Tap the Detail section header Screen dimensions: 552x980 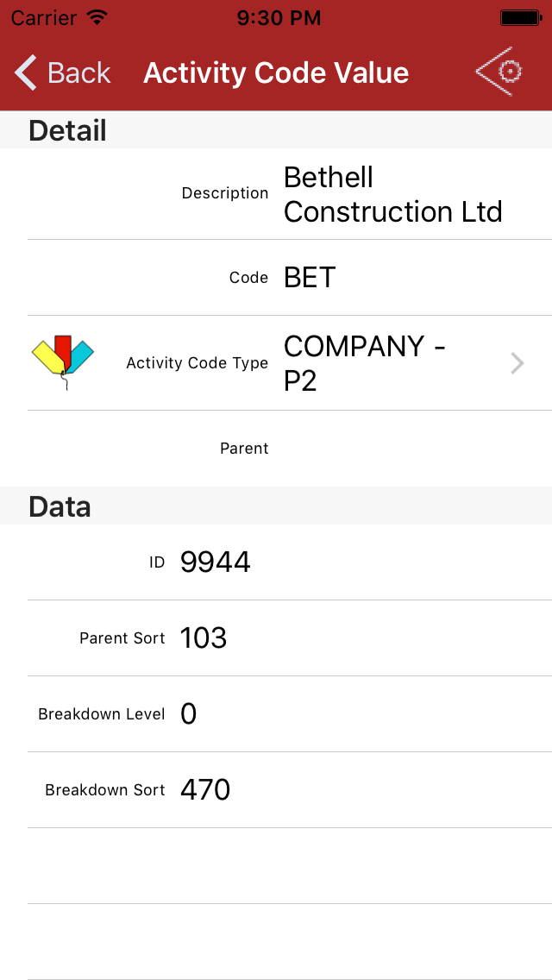(67, 130)
